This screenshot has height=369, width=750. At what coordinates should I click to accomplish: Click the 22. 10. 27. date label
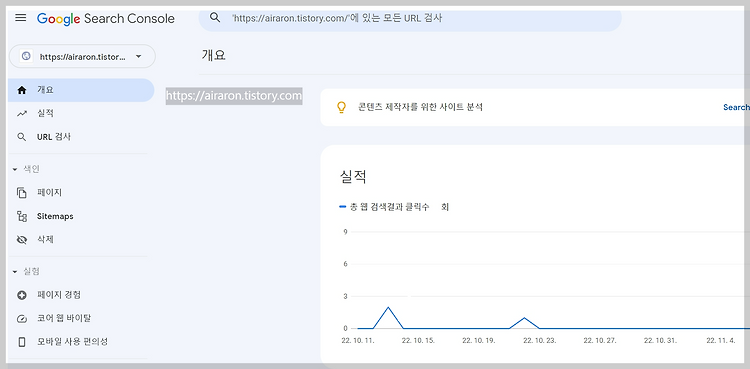[x=600, y=341]
